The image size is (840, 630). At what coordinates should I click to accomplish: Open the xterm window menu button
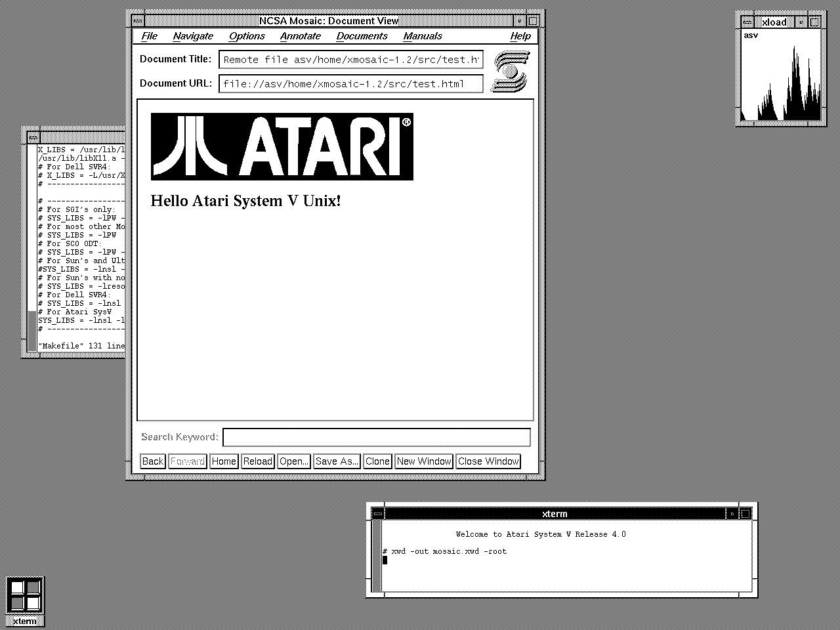pos(377,514)
